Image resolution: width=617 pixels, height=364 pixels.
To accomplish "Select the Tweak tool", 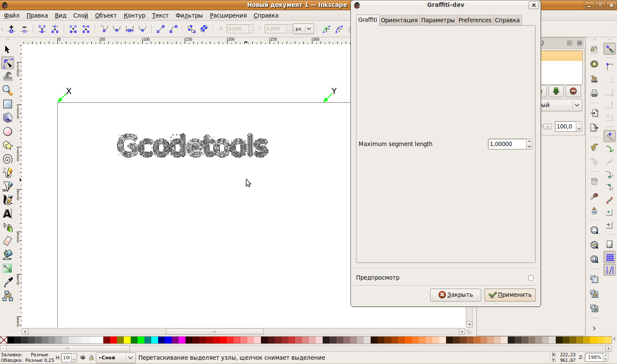I will point(7,77).
